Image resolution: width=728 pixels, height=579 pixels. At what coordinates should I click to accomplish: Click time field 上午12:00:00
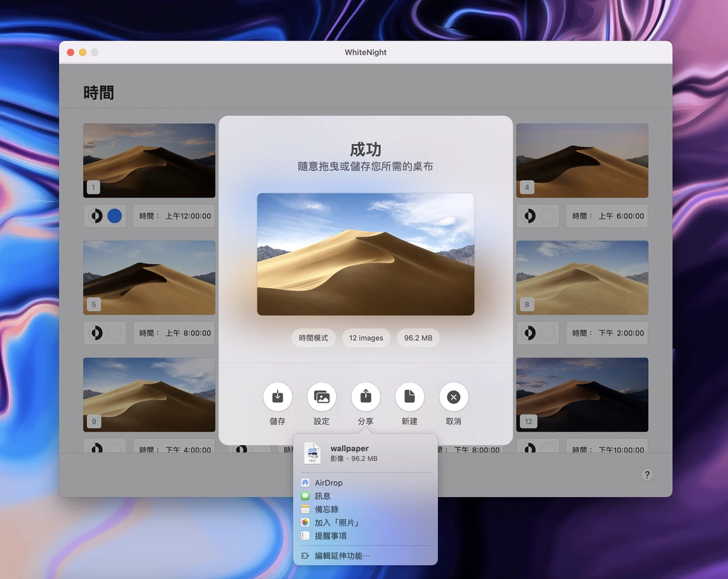[174, 216]
